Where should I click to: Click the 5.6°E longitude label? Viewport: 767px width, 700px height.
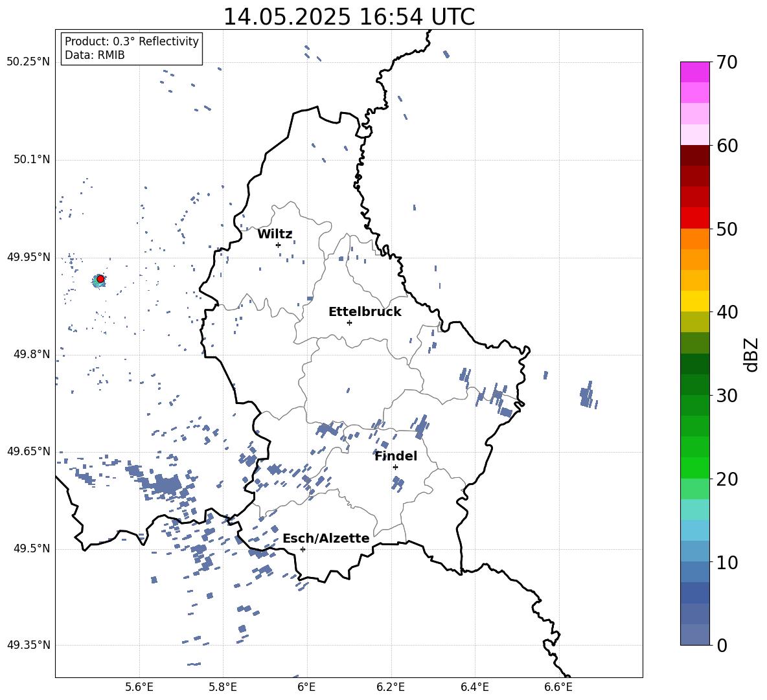click(x=139, y=687)
